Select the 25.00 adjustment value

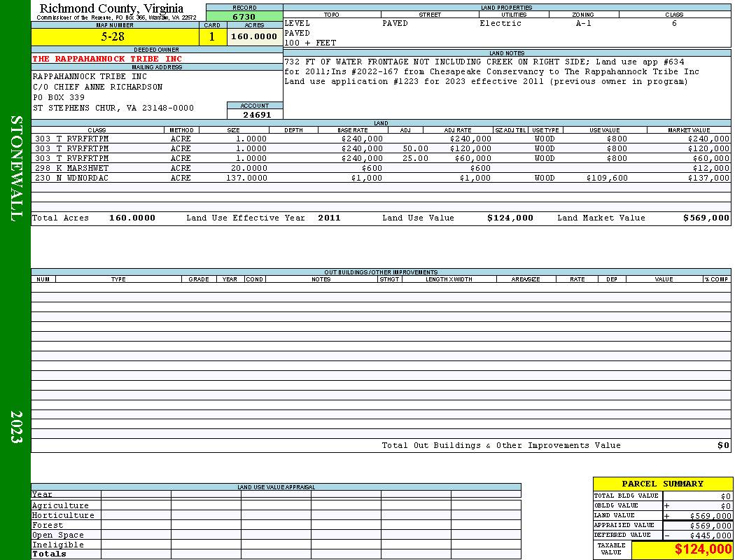pos(415,158)
